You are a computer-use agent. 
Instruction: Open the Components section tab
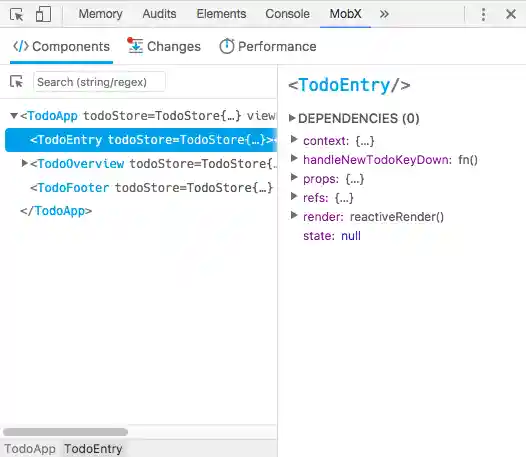click(x=61, y=47)
